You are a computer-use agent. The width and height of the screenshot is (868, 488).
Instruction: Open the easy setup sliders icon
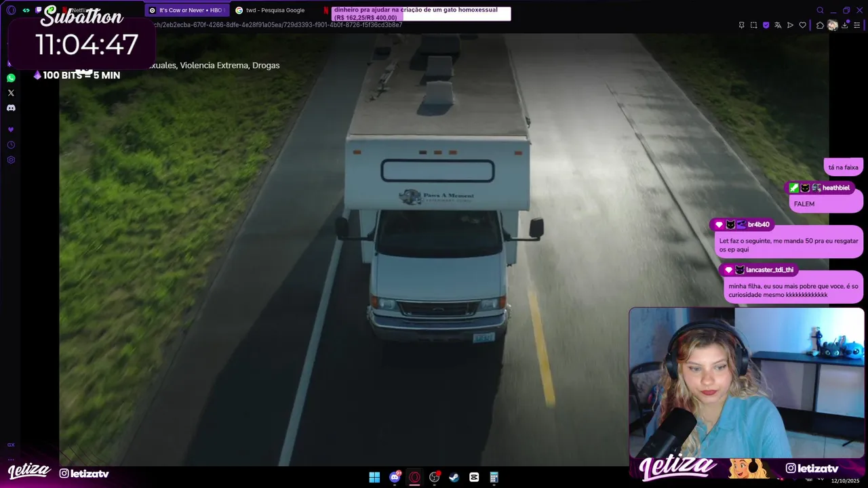click(857, 25)
